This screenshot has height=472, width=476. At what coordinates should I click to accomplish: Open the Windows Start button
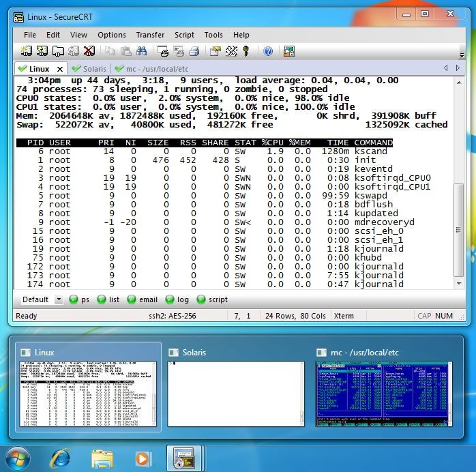tap(18, 459)
